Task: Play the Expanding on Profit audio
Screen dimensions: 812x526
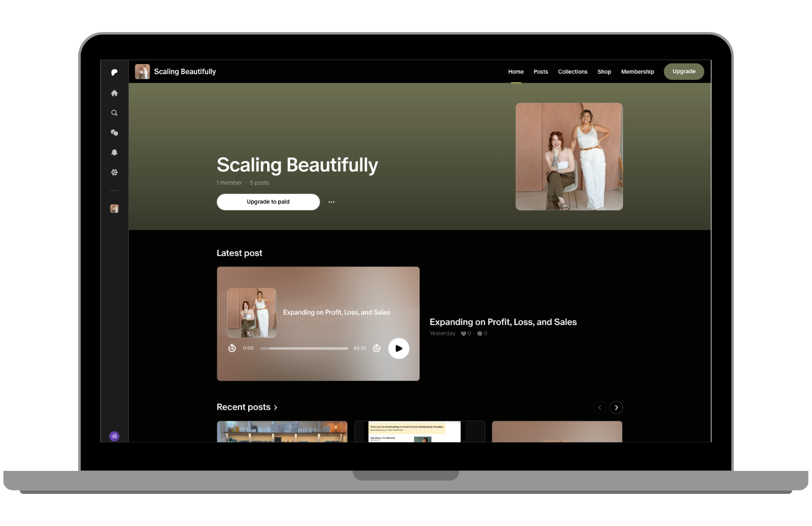Action: coord(399,349)
